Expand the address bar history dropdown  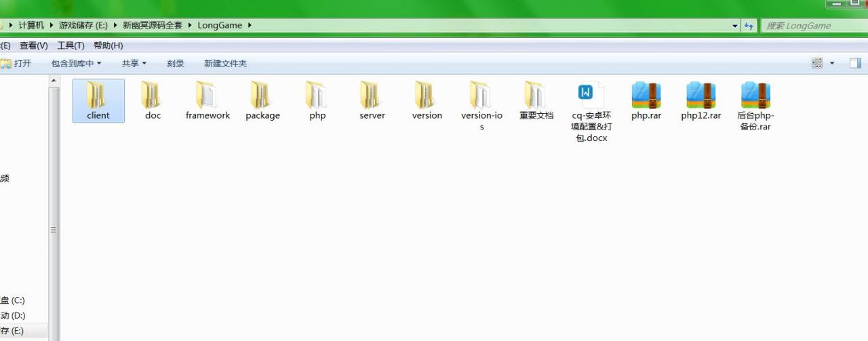[736, 26]
